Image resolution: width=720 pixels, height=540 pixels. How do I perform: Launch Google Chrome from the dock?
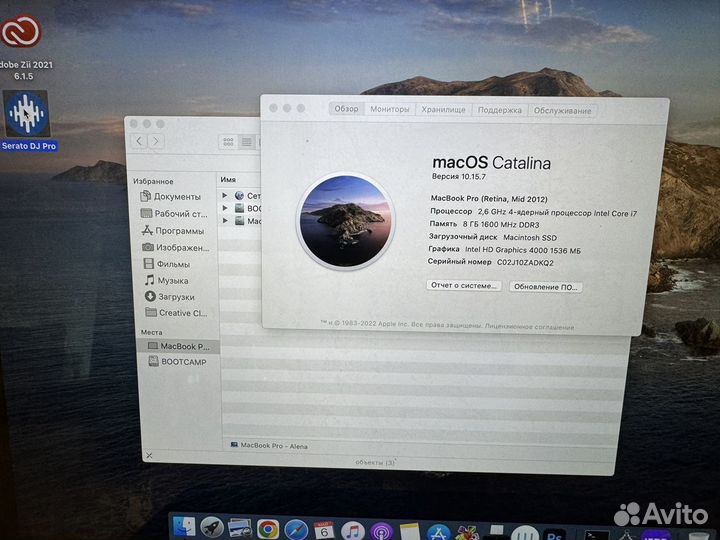[x=268, y=529]
